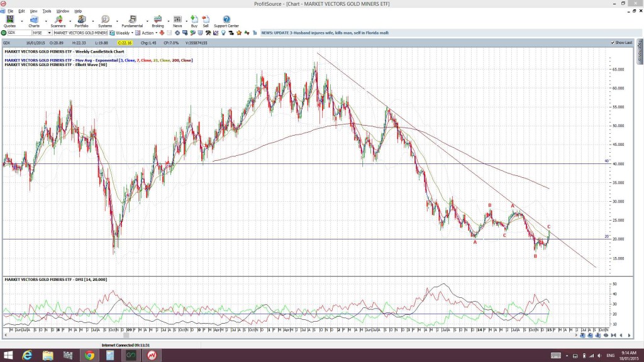Viewport: 644px width, 362px height.
Task: Click the chart scroll-right arrow at bottom right
Action: click(x=629, y=336)
